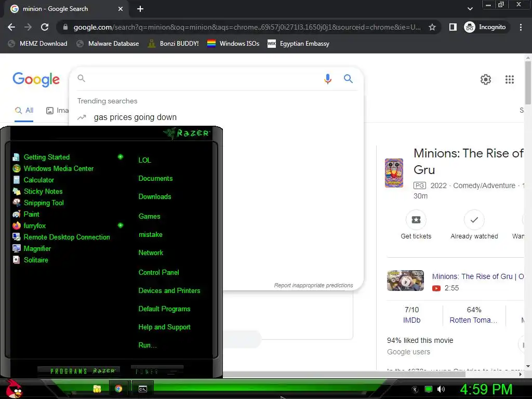Go back to the previous page

[11, 27]
